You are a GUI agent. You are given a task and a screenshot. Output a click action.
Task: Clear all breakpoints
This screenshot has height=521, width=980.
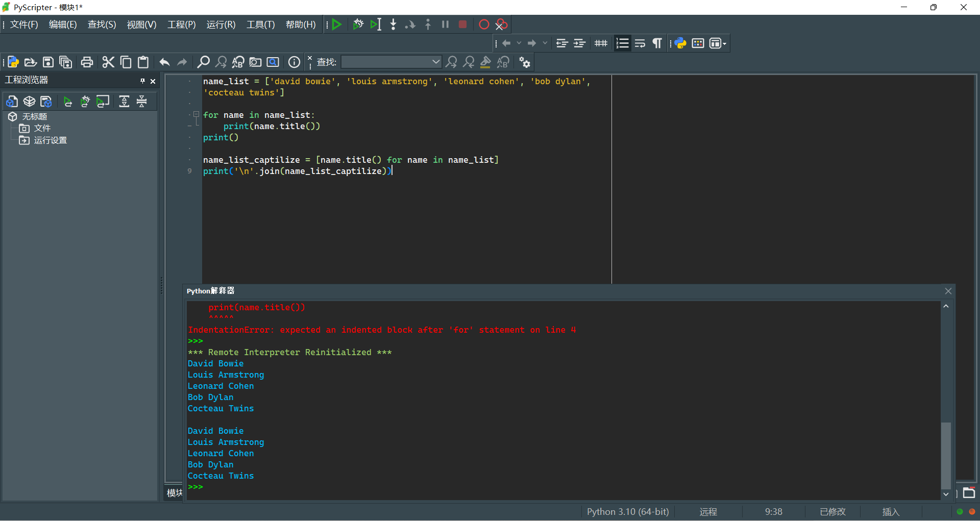(501, 24)
